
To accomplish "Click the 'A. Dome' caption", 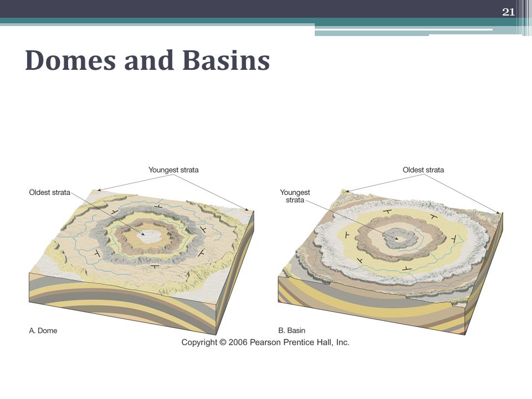I will pos(43,330).
